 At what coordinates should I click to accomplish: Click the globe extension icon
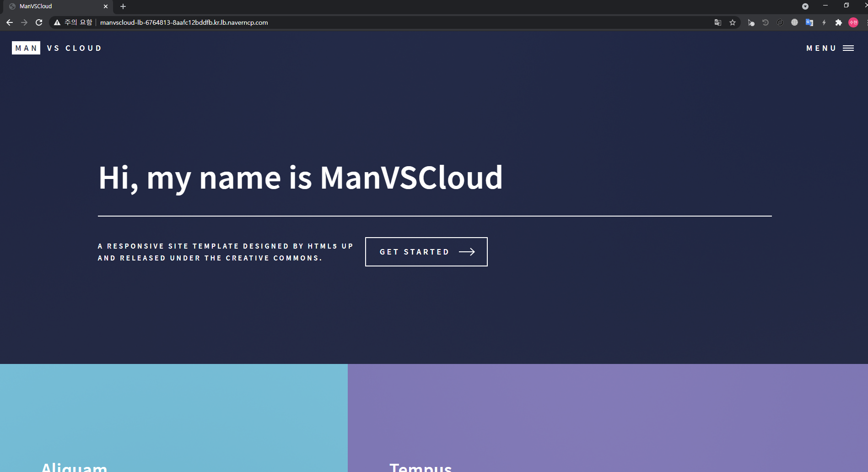coord(795,22)
